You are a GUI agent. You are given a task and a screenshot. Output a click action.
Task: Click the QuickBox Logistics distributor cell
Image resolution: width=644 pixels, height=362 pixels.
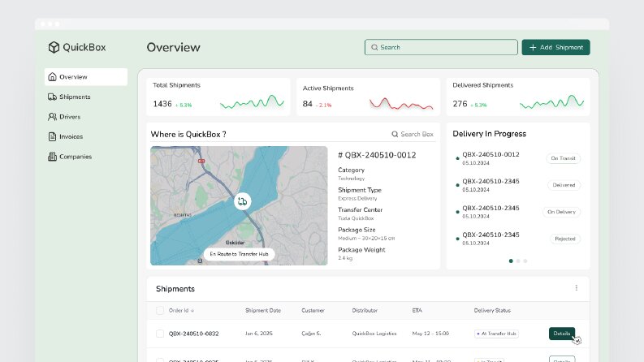point(374,334)
